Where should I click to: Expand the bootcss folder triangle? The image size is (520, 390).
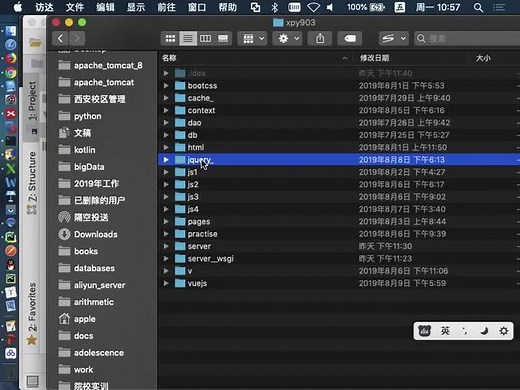[166, 86]
